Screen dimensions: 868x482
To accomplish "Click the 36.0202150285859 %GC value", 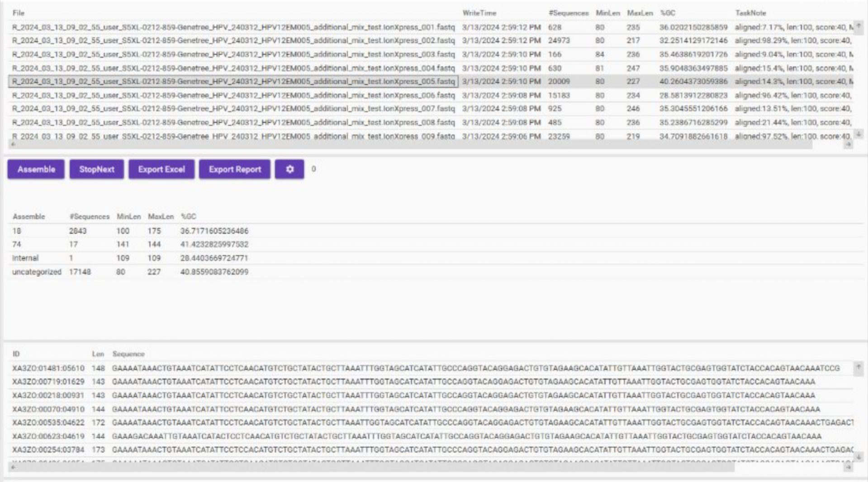I will [x=693, y=27].
